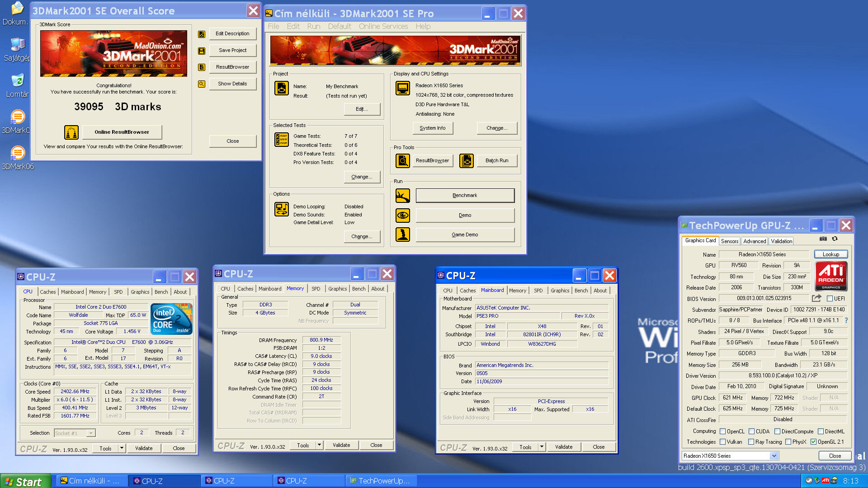This screenshot has width=868, height=488.
Task: Click the Change button under Selected Tests
Action: [362, 177]
